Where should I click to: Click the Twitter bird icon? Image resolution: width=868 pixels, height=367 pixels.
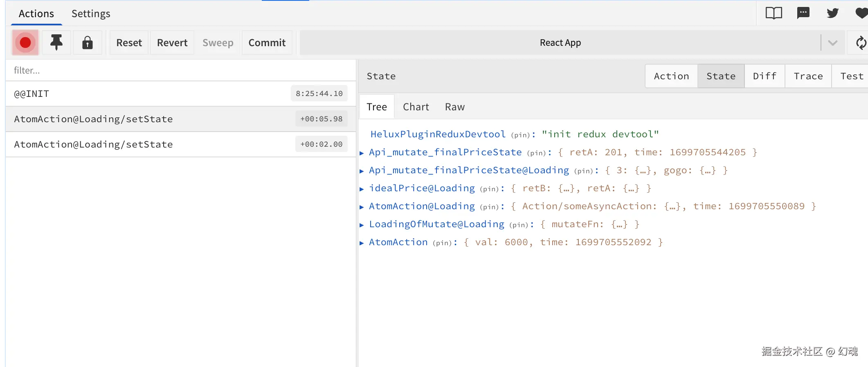tap(833, 13)
